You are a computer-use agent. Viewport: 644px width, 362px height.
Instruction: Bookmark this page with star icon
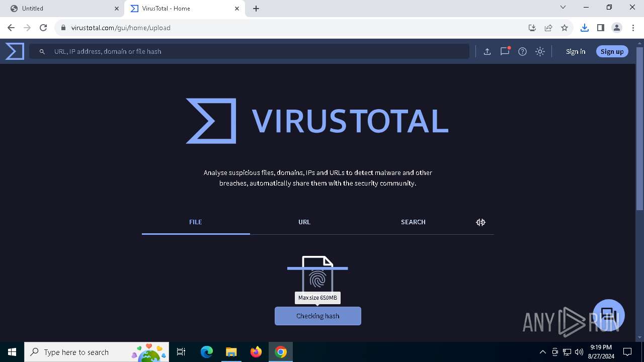(x=565, y=28)
